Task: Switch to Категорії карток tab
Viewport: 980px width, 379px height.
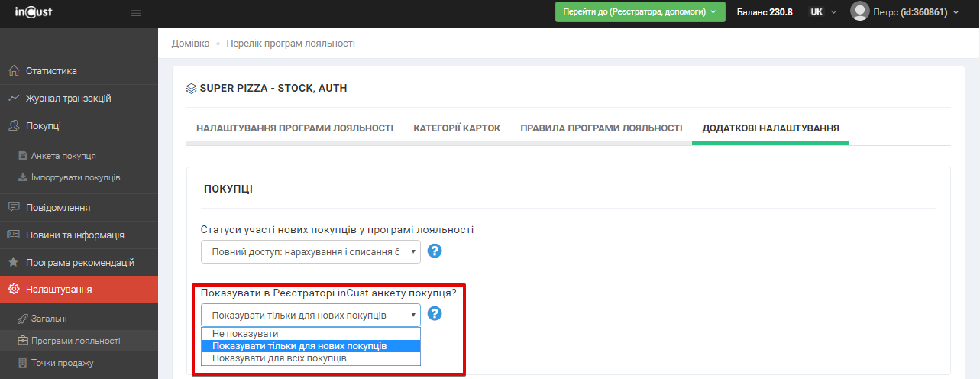Action: click(x=457, y=128)
